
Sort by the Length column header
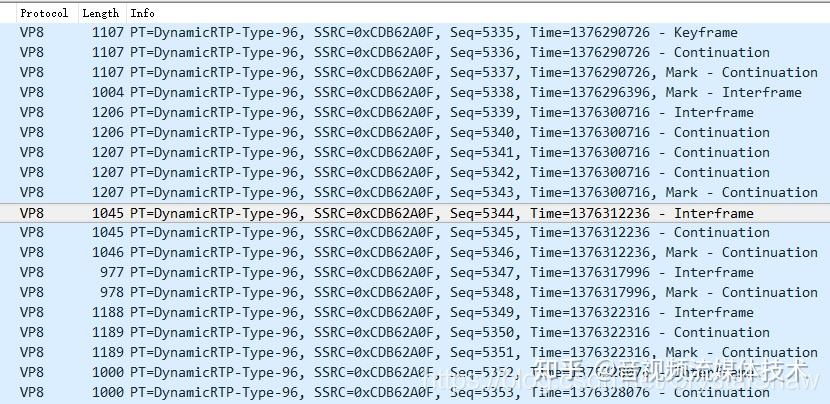click(x=102, y=13)
